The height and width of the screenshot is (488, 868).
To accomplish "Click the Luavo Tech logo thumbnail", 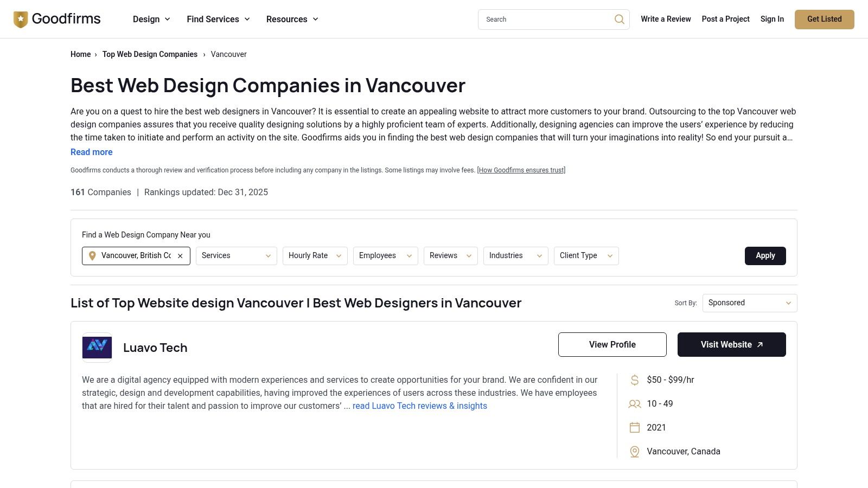I will point(97,348).
